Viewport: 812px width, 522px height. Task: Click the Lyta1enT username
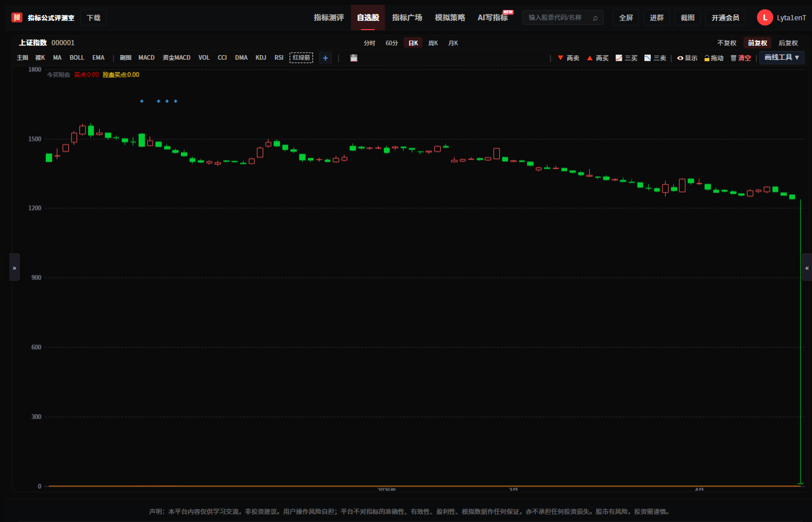pyautogui.click(x=791, y=18)
